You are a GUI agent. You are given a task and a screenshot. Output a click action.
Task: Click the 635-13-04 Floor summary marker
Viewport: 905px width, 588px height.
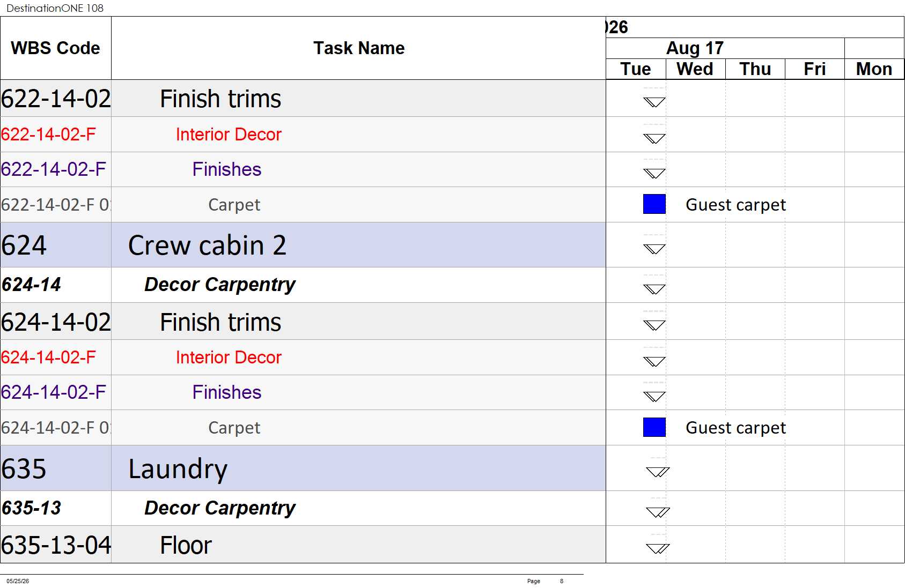click(658, 548)
